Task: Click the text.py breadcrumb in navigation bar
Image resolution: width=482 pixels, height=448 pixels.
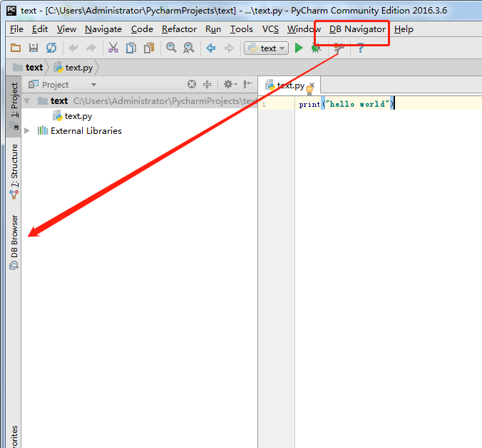Action: click(x=73, y=67)
